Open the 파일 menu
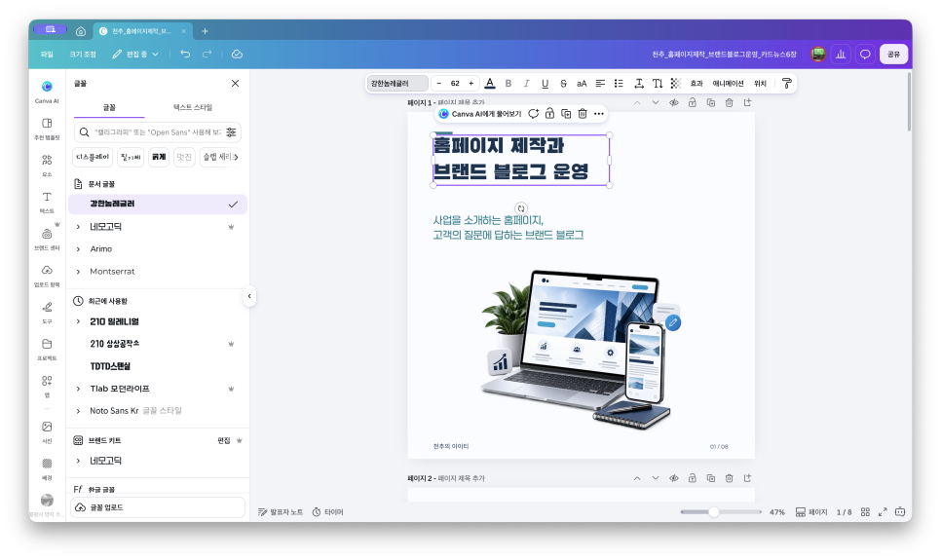Screen dimensions: 941x560 (47, 54)
